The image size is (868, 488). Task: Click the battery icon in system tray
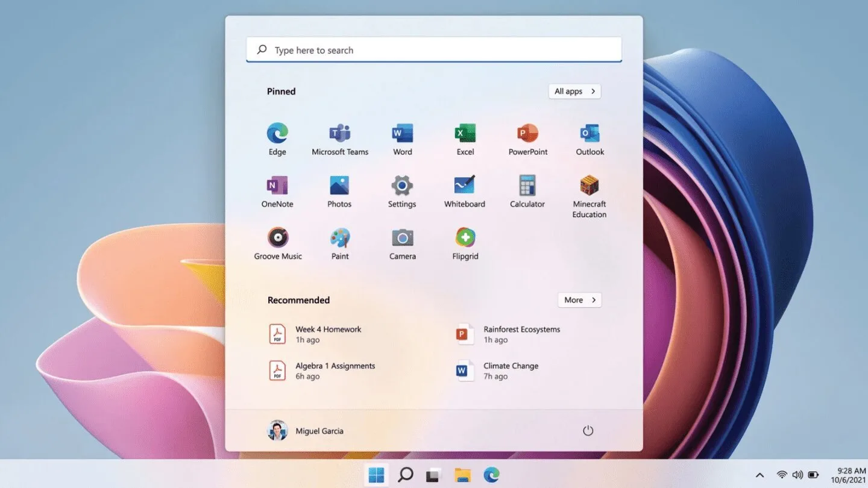(x=813, y=475)
